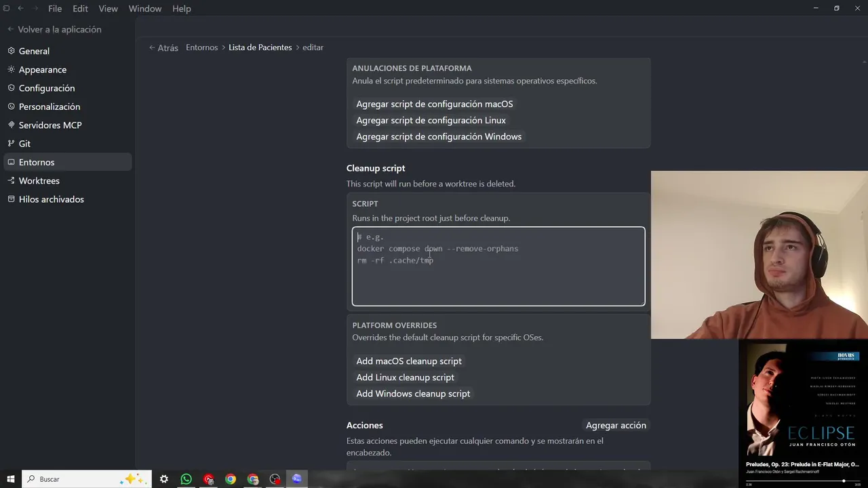Click the 'Acciones' heading
Image resolution: width=868 pixels, height=488 pixels.
[365, 425]
